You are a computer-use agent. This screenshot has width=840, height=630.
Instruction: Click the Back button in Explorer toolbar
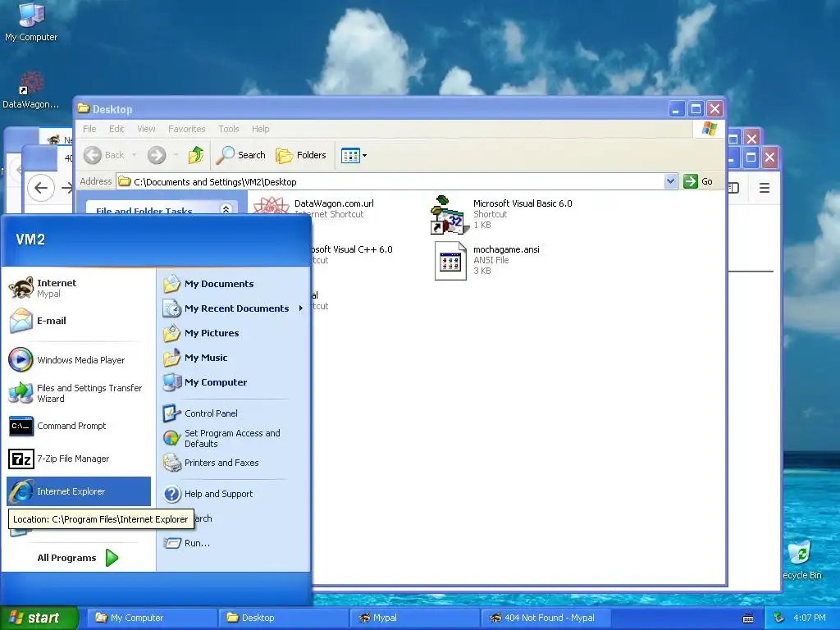[x=104, y=155]
